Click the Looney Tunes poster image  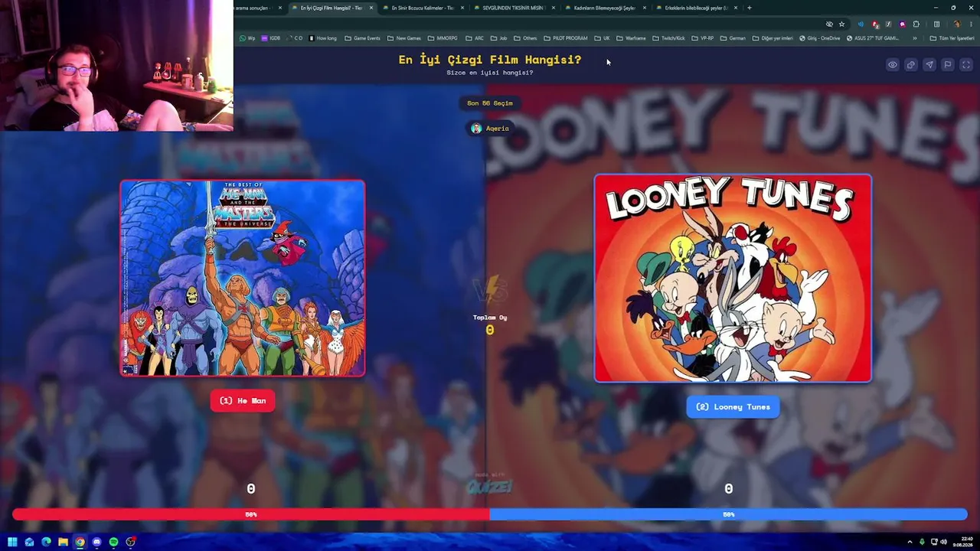[x=733, y=278]
